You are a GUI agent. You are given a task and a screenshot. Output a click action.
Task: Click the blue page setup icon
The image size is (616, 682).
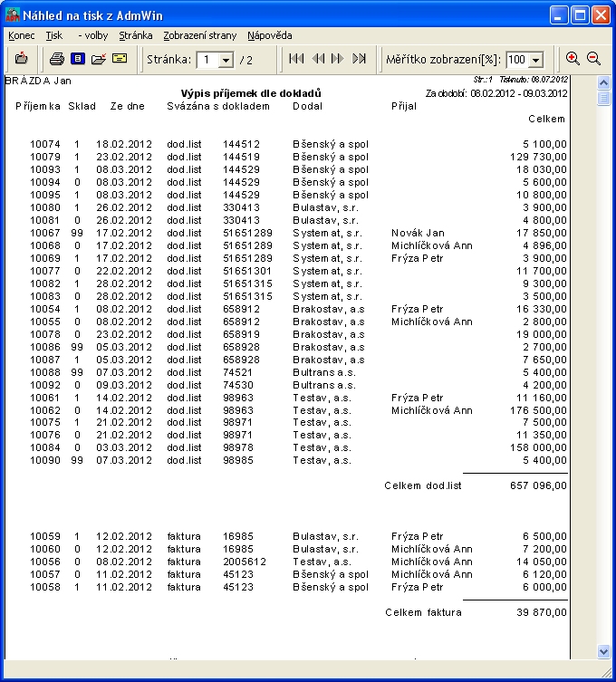pyautogui.click(x=78, y=58)
